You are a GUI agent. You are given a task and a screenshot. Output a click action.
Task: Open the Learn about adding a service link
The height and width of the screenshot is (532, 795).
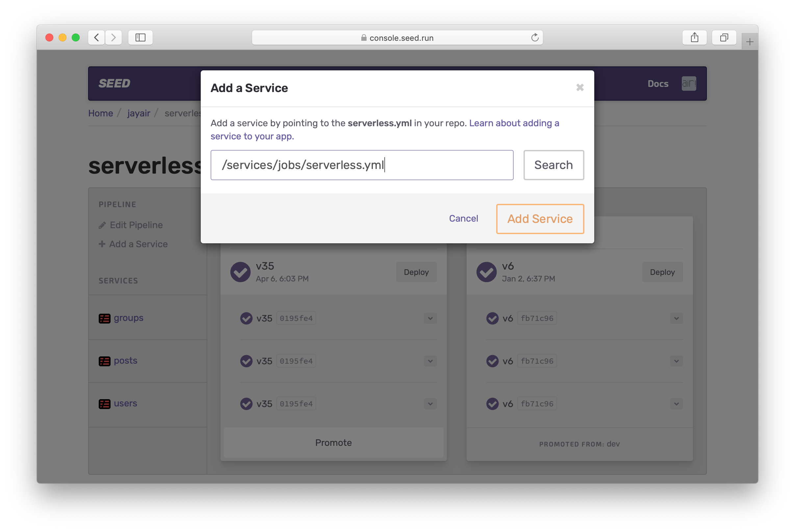tap(514, 123)
